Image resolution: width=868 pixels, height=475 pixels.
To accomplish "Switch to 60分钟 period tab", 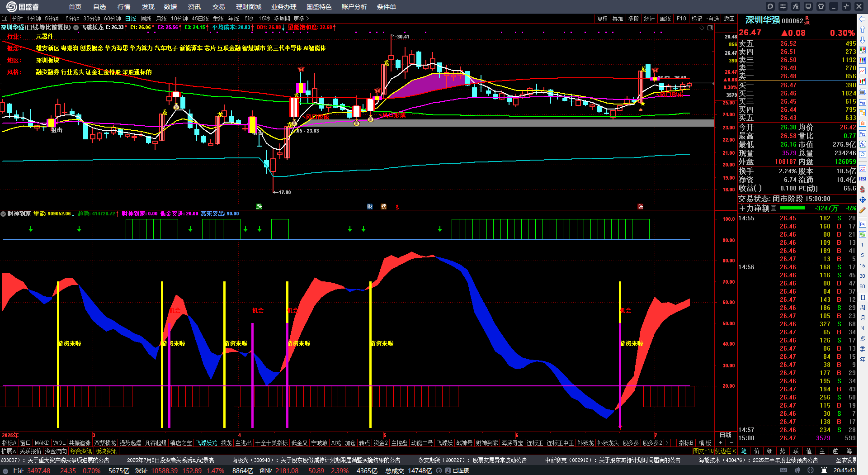I will [113, 19].
